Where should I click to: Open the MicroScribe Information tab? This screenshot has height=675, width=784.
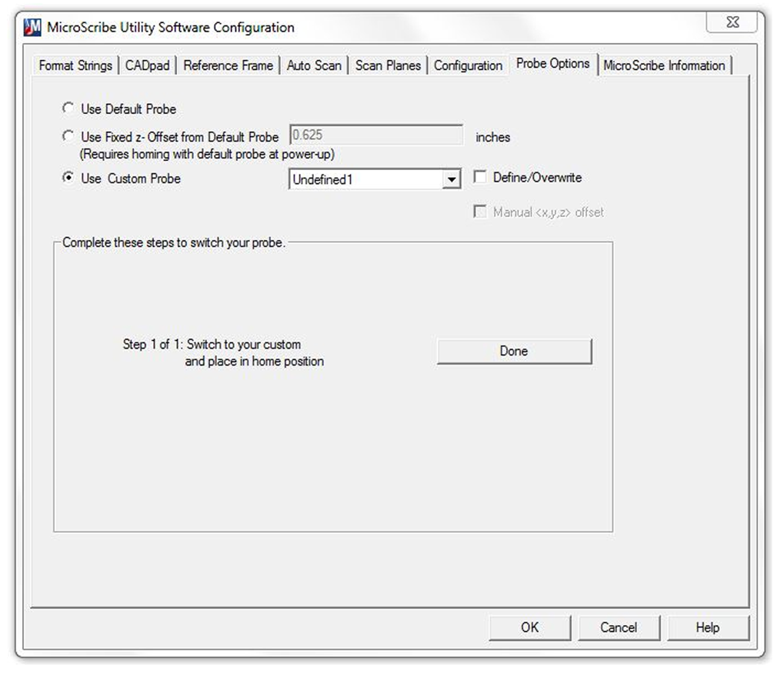(665, 65)
